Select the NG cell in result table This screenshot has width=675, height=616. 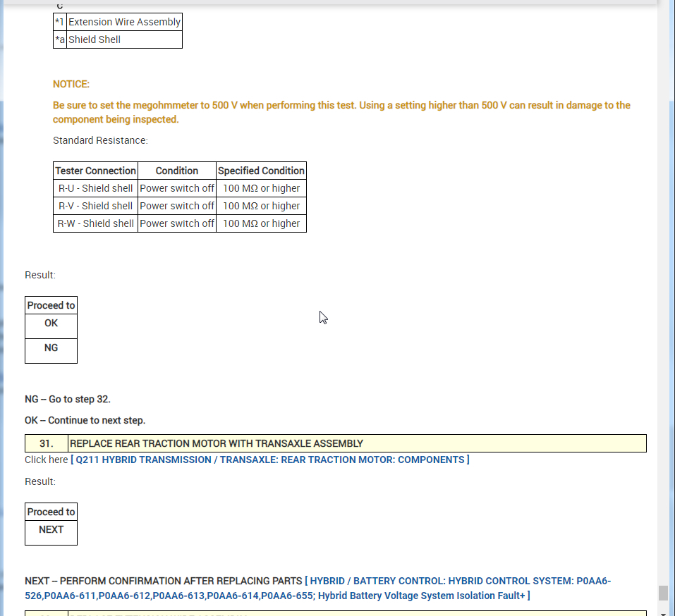pyautogui.click(x=51, y=350)
